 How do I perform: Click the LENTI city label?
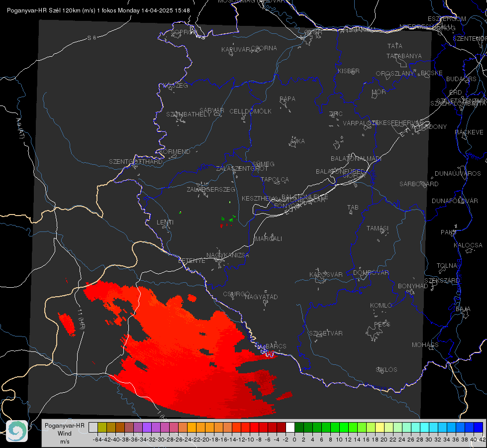(x=165, y=223)
